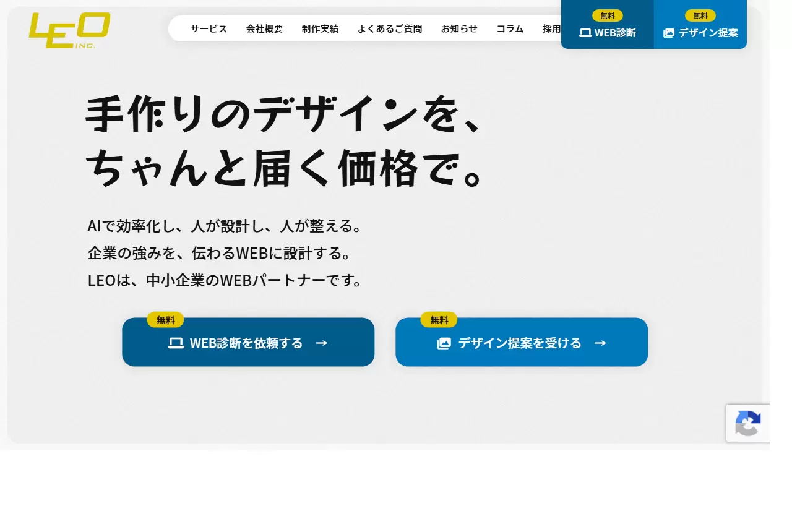The height and width of the screenshot is (532, 792).
Task: Click the WEB診断を依頼する button label
Action: coord(246,343)
